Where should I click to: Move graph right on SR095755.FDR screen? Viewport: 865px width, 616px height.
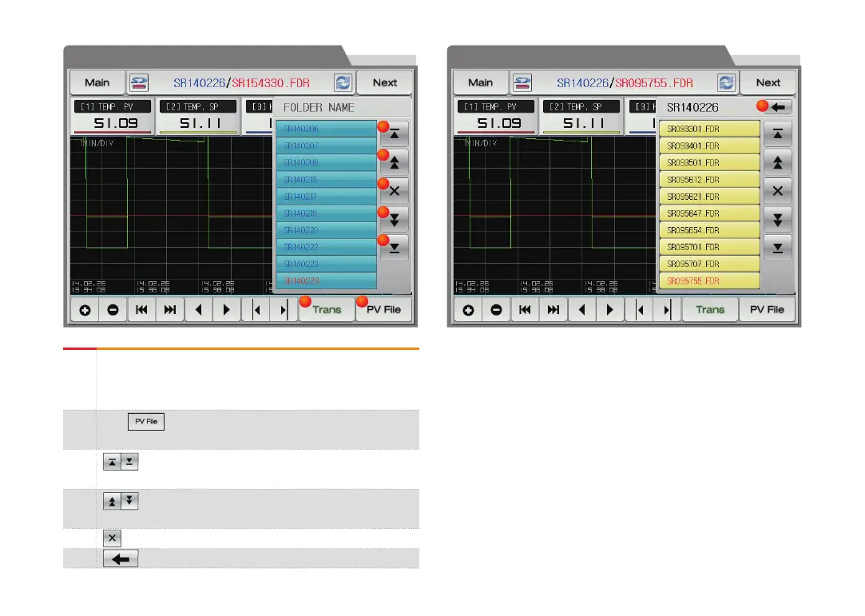click(x=610, y=310)
